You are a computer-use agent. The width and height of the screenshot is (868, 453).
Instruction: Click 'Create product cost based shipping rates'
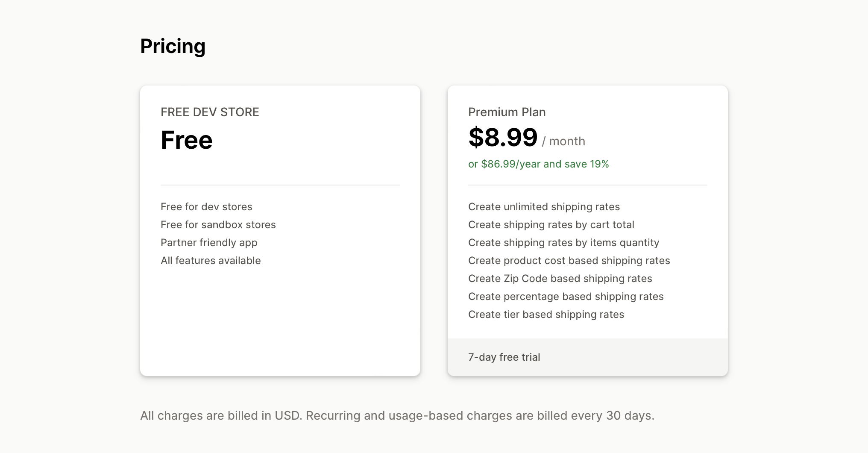tap(569, 260)
